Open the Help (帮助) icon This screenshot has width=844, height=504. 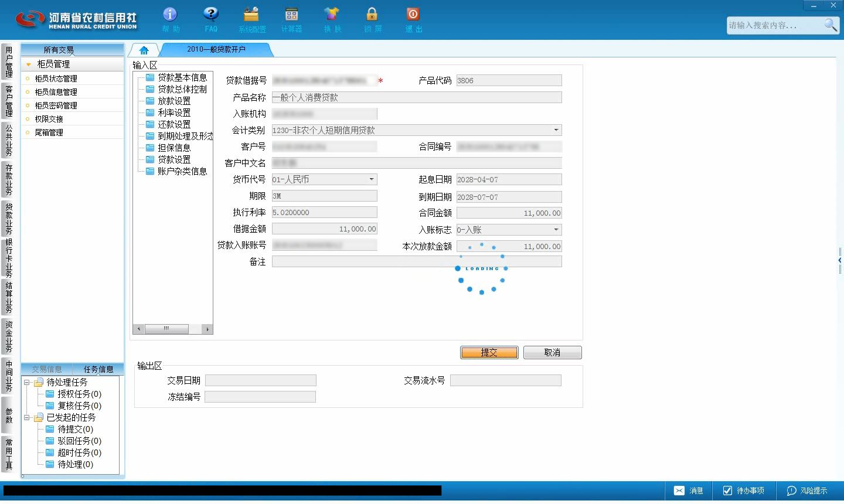[170, 14]
